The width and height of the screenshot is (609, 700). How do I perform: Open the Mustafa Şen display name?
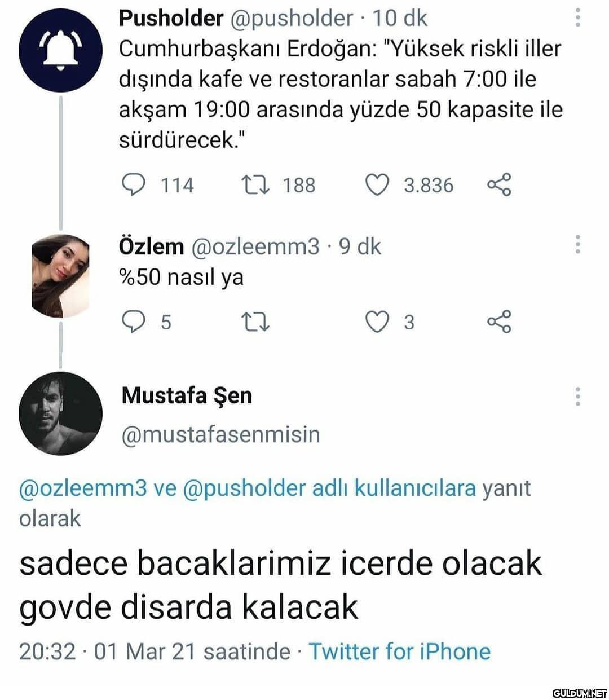coord(187,395)
